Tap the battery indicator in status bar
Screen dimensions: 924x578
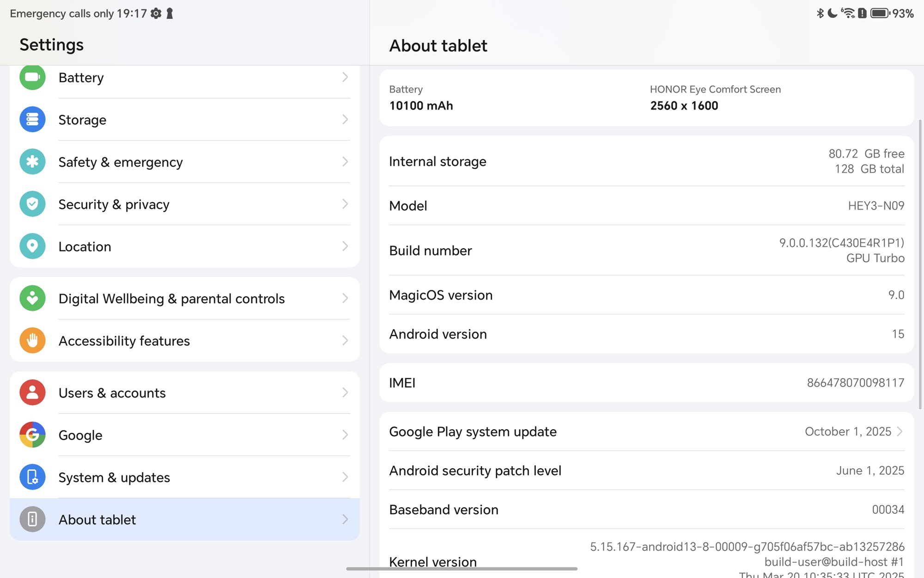point(880,13)
